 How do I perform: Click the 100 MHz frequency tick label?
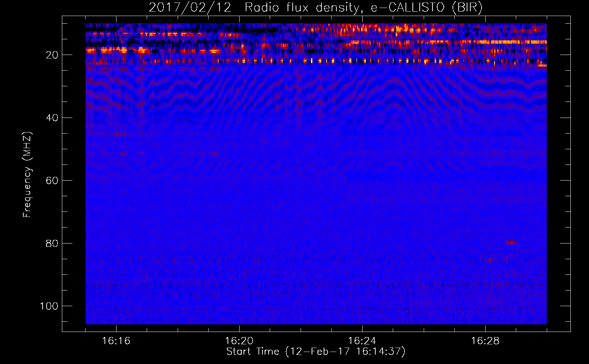(x=50, y=306)
